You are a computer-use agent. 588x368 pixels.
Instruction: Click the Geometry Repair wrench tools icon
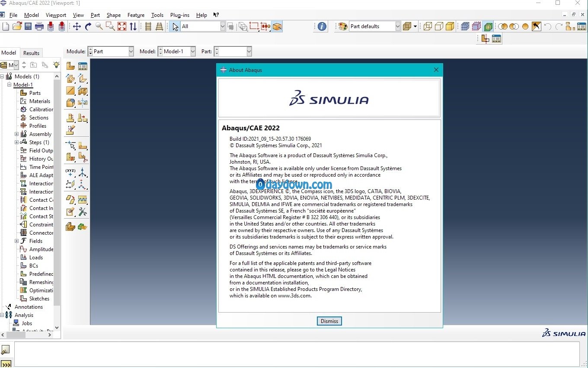pyautogui.click(x=83, y=212)
